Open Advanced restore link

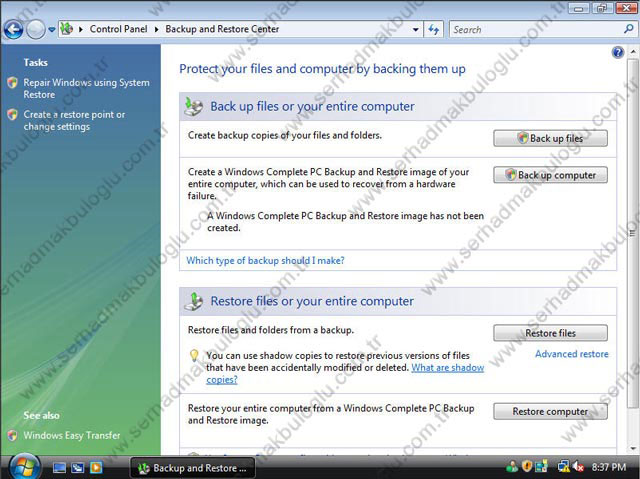571,354
